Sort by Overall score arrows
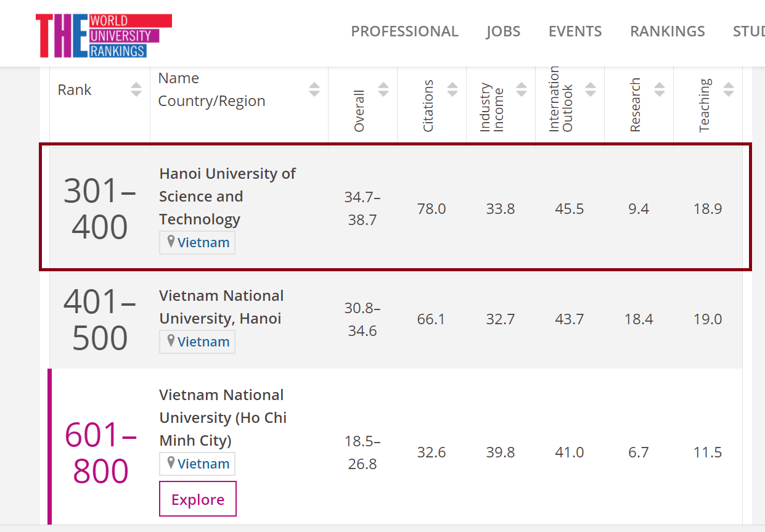The image size is (765, 532). click(x=383, y=90)
